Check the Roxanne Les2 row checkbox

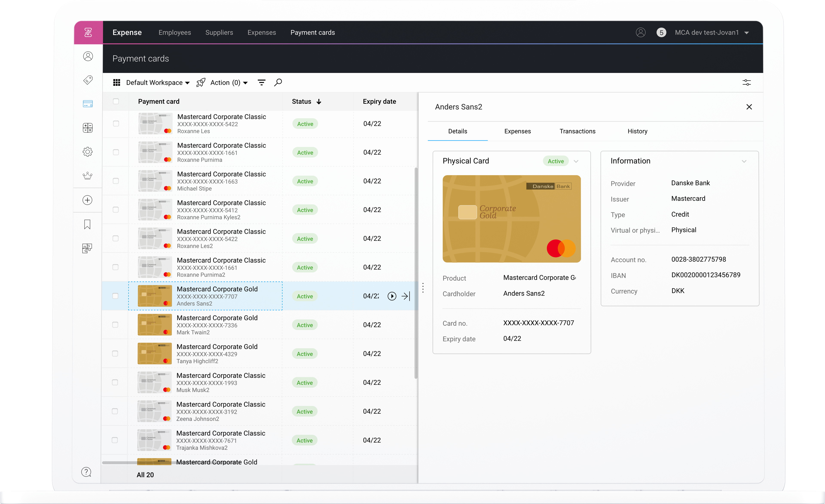(x=116, y=238)
